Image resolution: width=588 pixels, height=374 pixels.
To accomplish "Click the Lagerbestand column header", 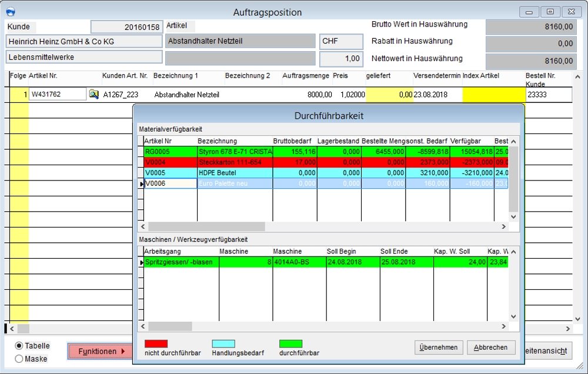I will [x=339, y=141].
